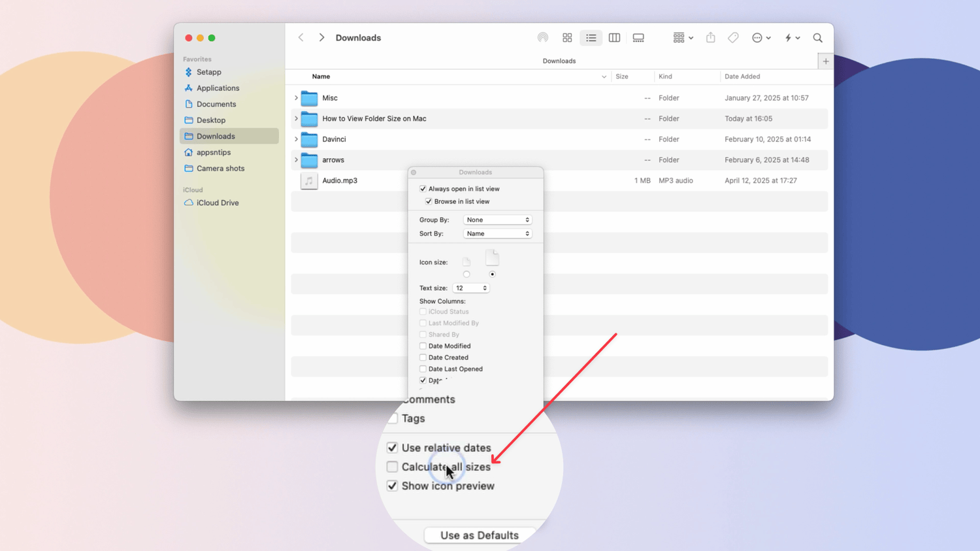Open the Group By dropdown
Screen dimensions: 980x551
(497, 220)
